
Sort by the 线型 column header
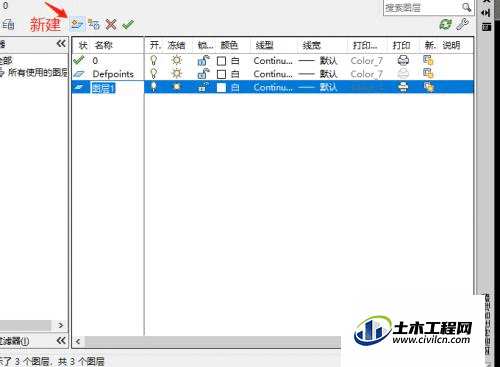tap(265, 45)
